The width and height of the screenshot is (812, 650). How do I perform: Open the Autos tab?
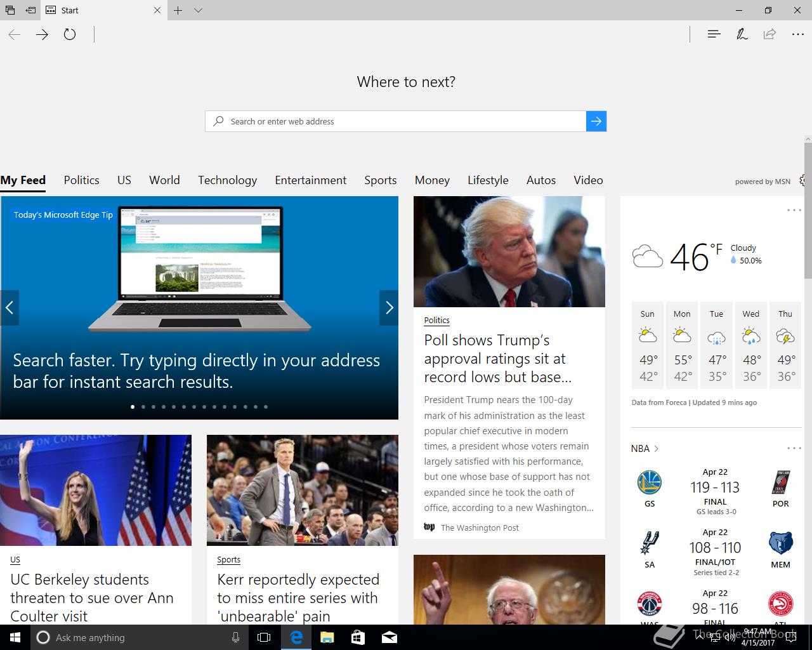tap(541, 180)
